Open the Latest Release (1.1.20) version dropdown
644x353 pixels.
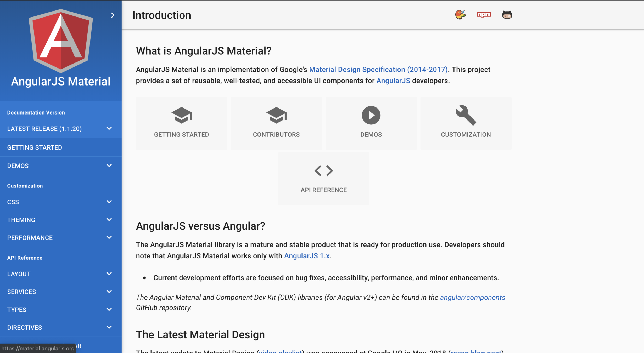60,129
